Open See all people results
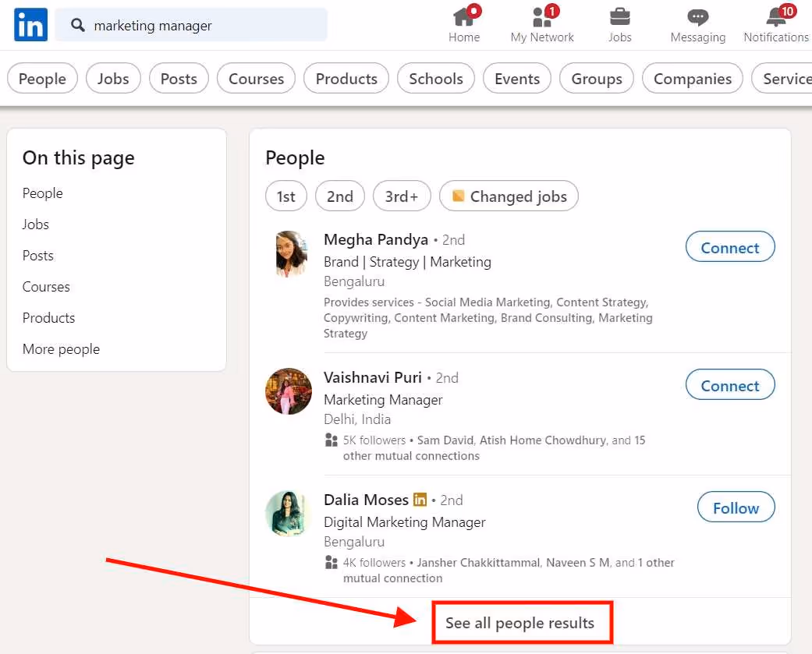This screenshot has width=812, height=654. pos(520,623)
